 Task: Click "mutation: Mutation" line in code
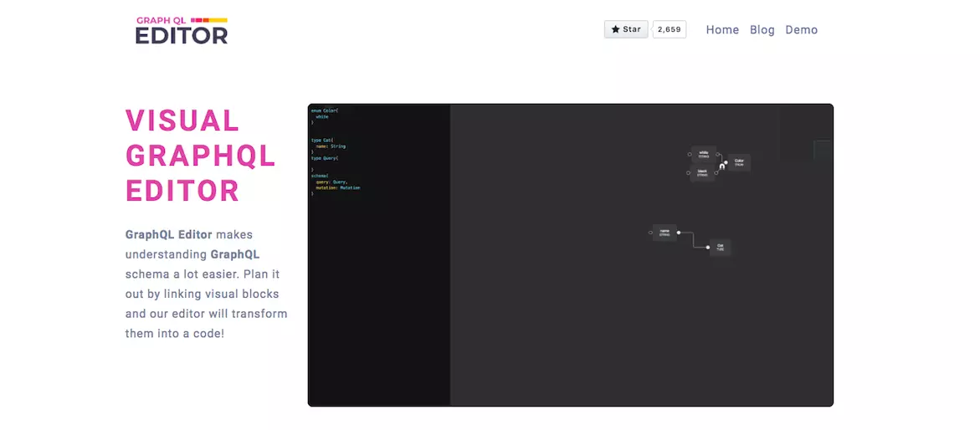pos(338,187)
